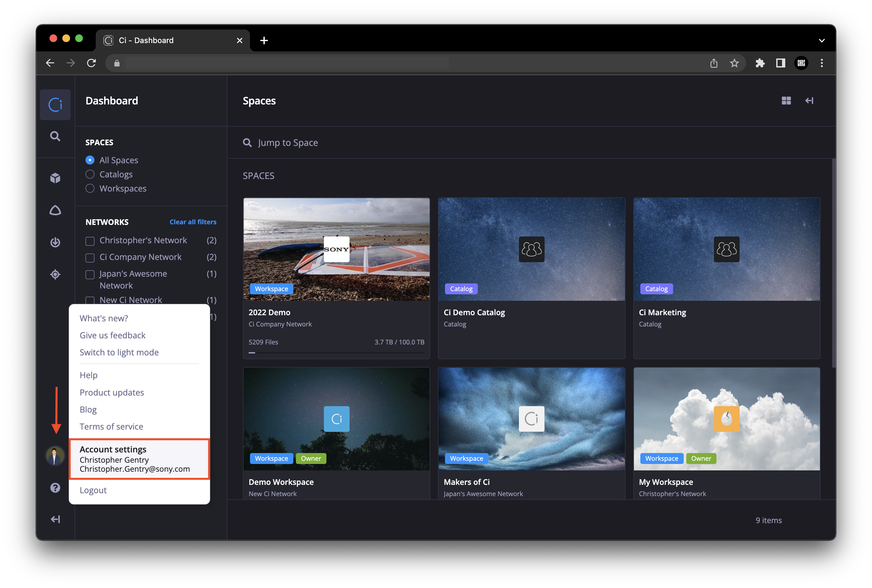Open the search icon in left sidebar
The image size is (872, 588).
click(x=55, y=136)
